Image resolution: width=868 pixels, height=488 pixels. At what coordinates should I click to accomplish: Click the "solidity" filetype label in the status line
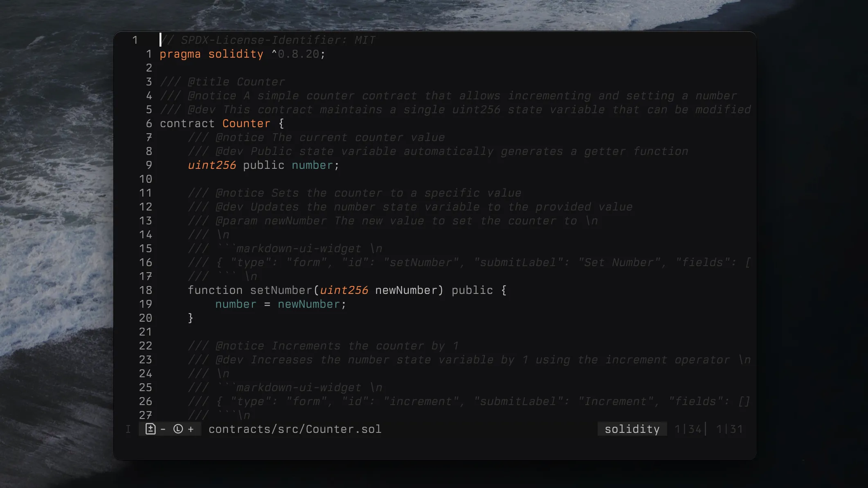point(632,429)
